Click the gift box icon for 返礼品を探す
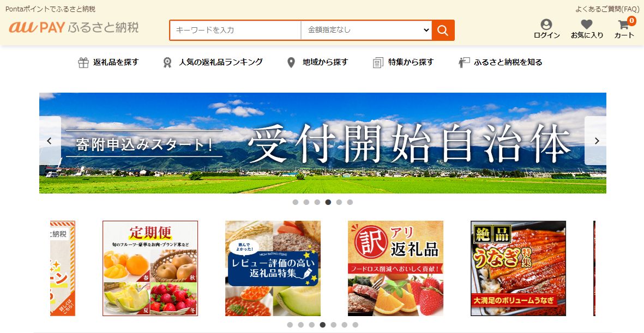The image size is (644, 333). (83, 63)
